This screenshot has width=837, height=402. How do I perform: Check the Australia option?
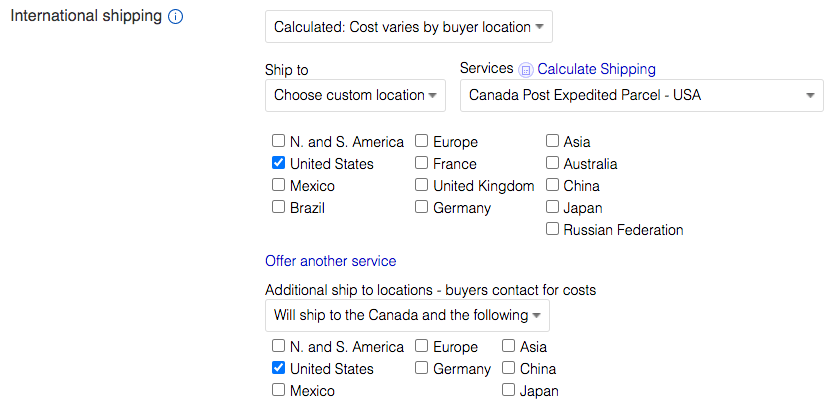pos(552,163)
